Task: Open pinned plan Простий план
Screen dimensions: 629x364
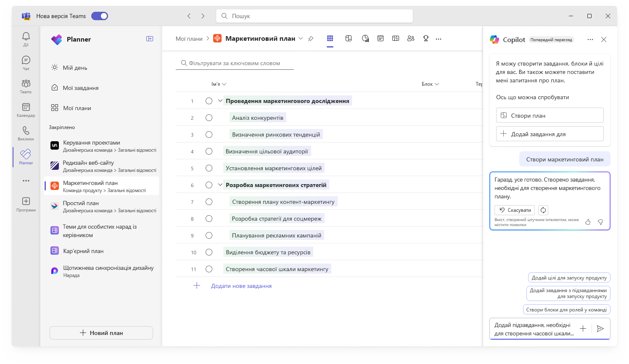Action: (101, 206)
